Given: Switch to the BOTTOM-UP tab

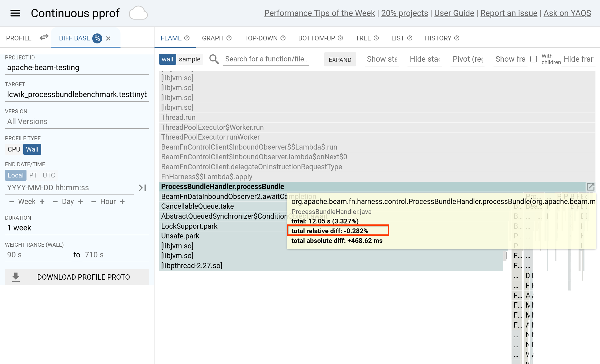Looking at the screenshot, I should click(x=316, y=38).
